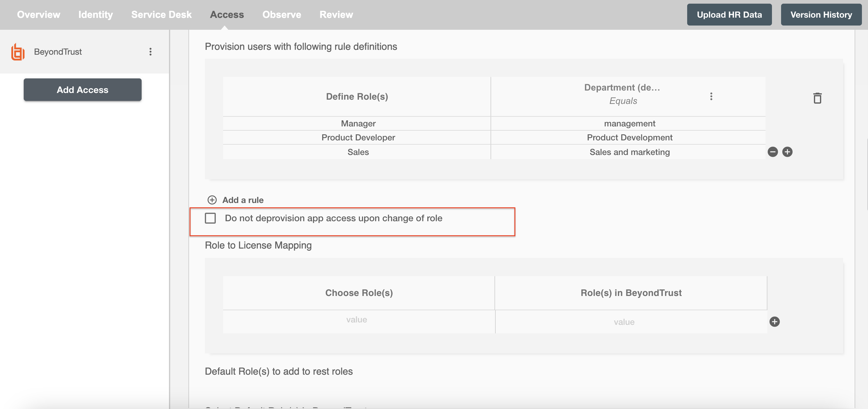Check Do not deprovision app access box
Viewport: 868px width, 409px height.
(x=210, y=218)
